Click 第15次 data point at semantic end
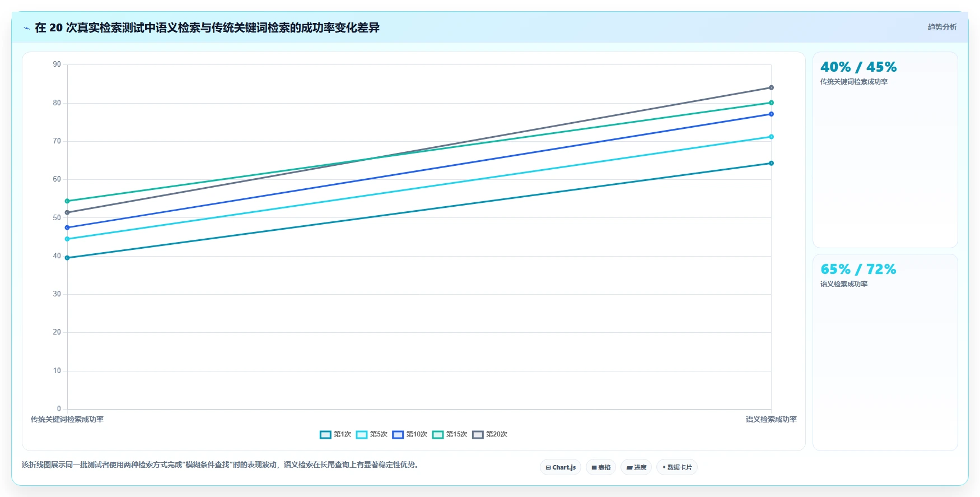The image size is (980, 497). pyautogui.click(x=771, y=103)
